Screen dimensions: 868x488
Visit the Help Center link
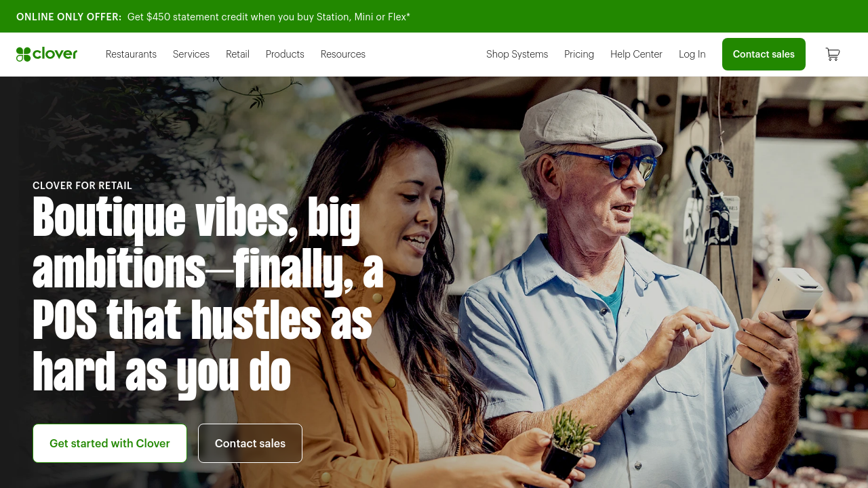[636, 54]
